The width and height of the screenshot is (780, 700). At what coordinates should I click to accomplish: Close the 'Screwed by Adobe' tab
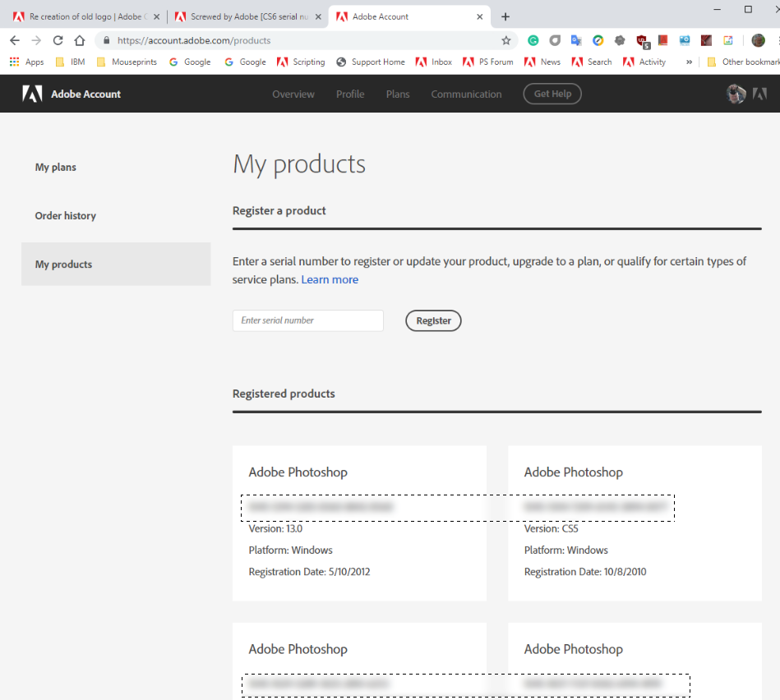(x=318, y=16)
